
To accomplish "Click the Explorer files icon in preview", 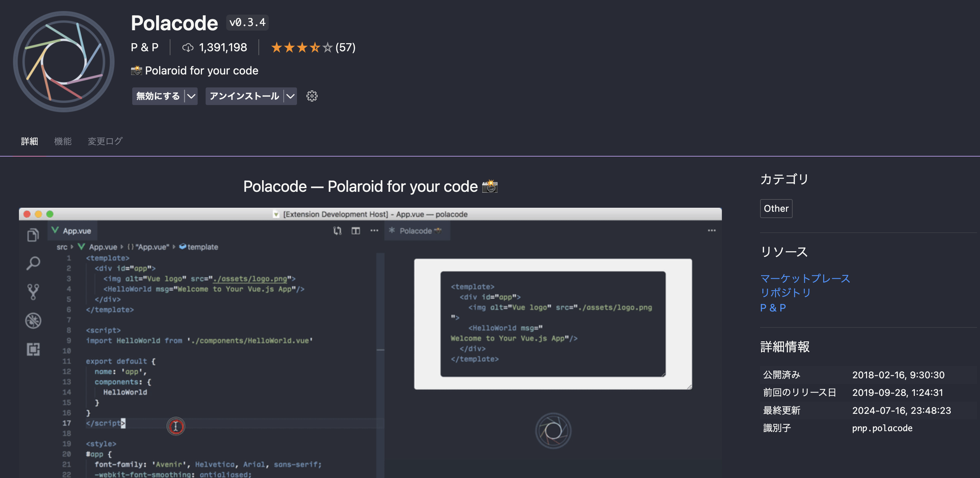I will (33, 235).
